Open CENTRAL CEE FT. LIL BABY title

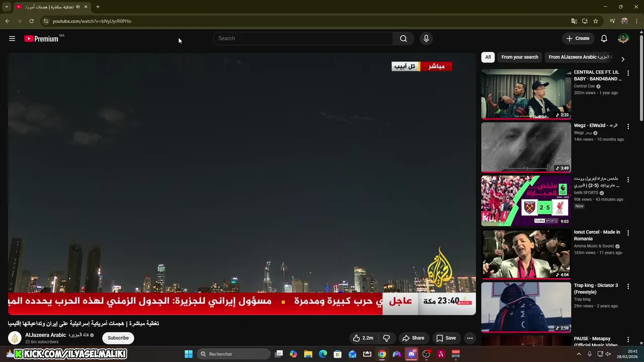click(x=598, y=75)
